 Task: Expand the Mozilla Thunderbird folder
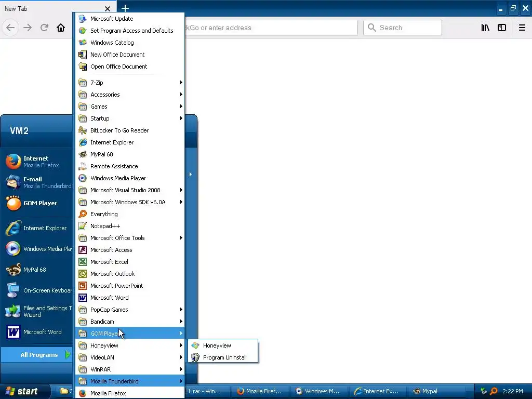point(129,381)
